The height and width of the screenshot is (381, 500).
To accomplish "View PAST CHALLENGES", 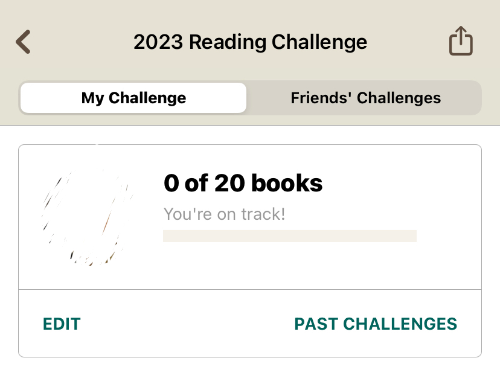I will (x=376, y=324).
